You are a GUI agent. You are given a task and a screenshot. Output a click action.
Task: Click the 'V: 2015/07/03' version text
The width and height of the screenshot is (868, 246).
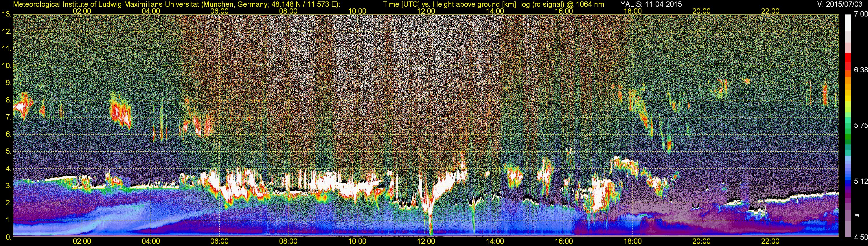840,4
